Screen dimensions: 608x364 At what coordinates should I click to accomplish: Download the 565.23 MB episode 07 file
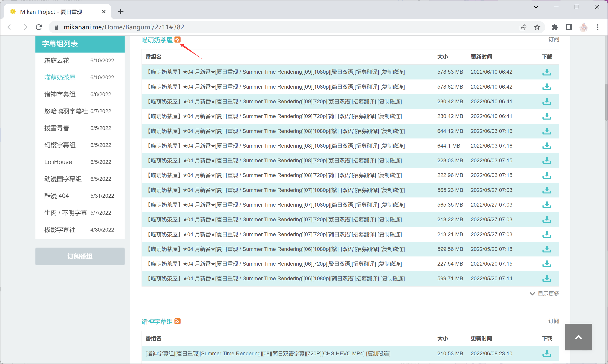[x=547, y=190]
